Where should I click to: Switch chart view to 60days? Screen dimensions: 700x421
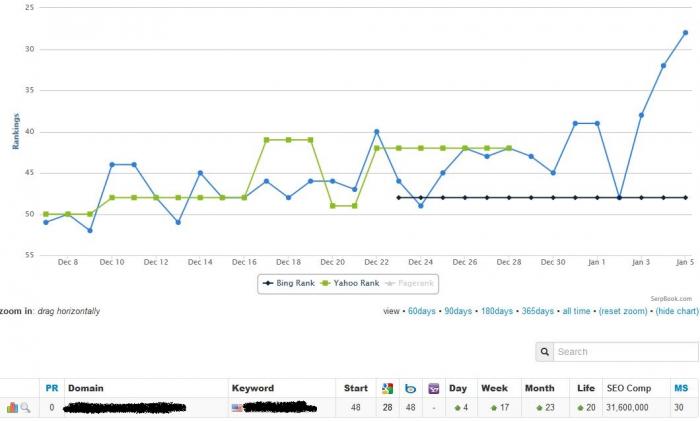click(421, 311)
